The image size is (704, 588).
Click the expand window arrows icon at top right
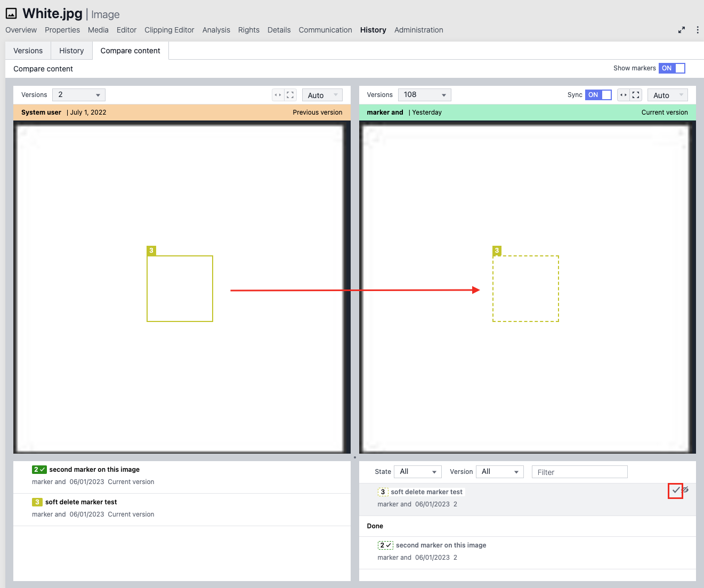(681, 30)
